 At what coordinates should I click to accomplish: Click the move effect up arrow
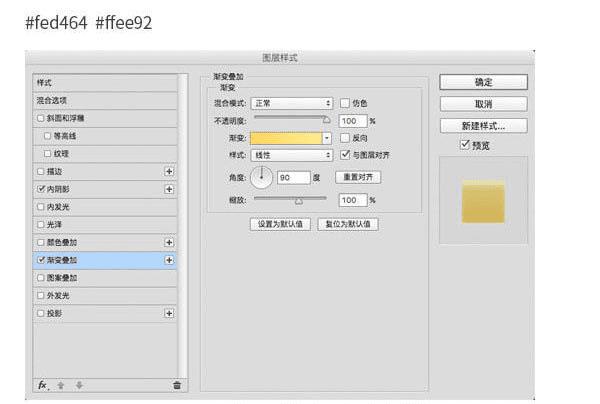(x=60, y=385)
